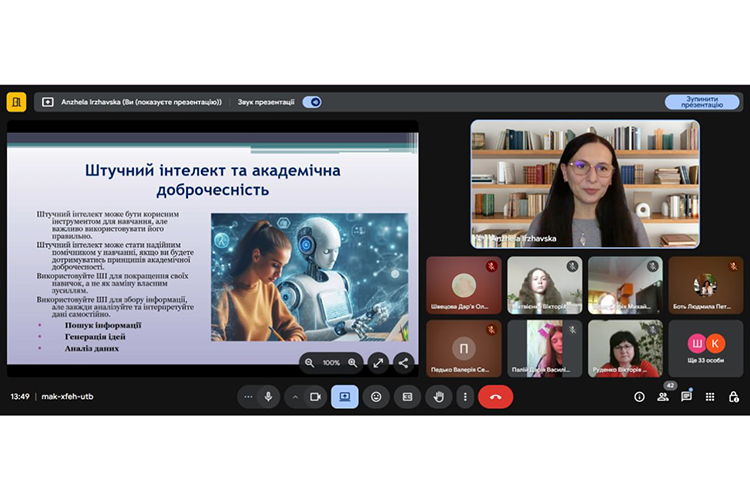Stop presenting with the blue button
Viewport: 750px width, 500px height.
[702, 102]
